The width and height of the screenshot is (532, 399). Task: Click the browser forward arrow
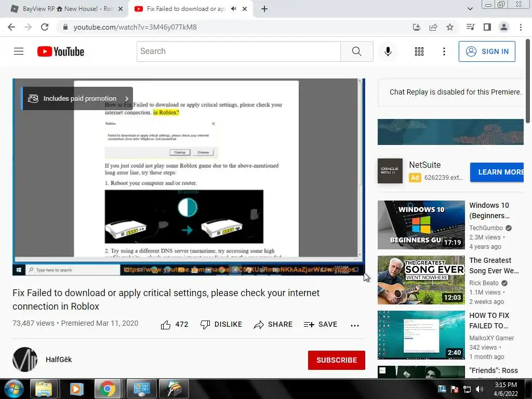pos(28,27)
